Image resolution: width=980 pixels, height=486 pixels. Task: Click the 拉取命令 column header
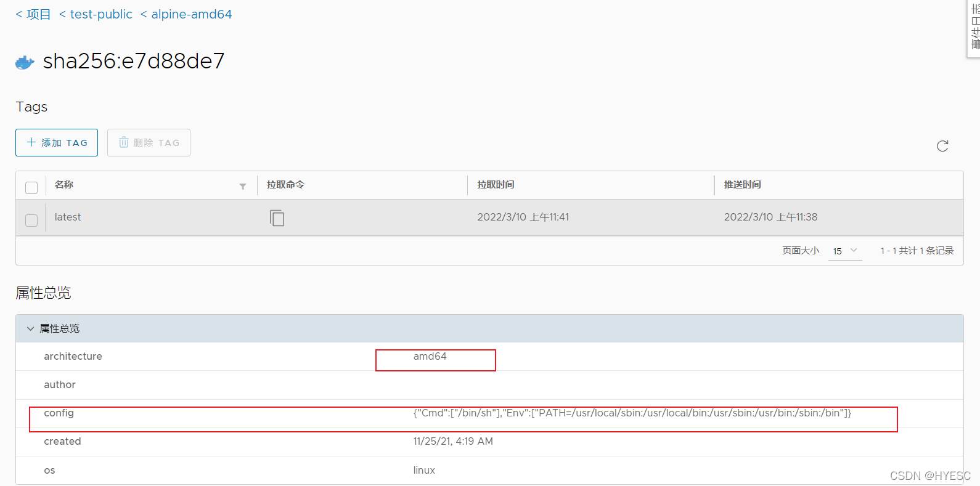285,185
